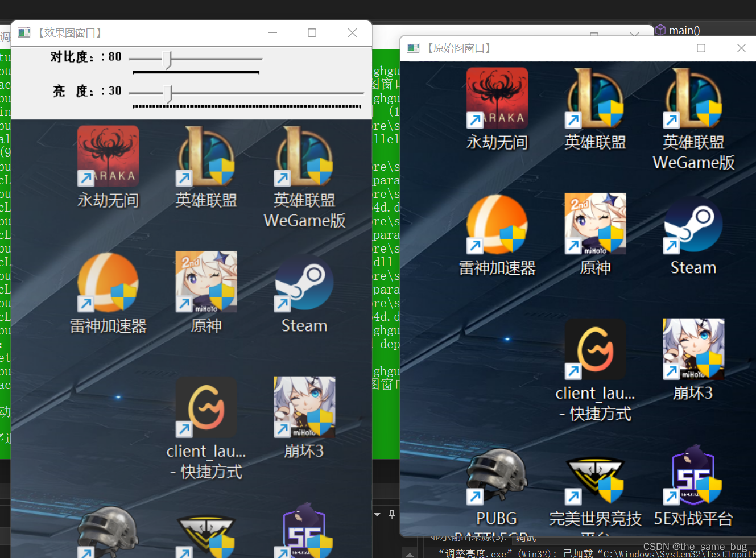Screen dimensions: 756x558
Task: Click the scroll up arrow in output panel
Action: (410, 554)
